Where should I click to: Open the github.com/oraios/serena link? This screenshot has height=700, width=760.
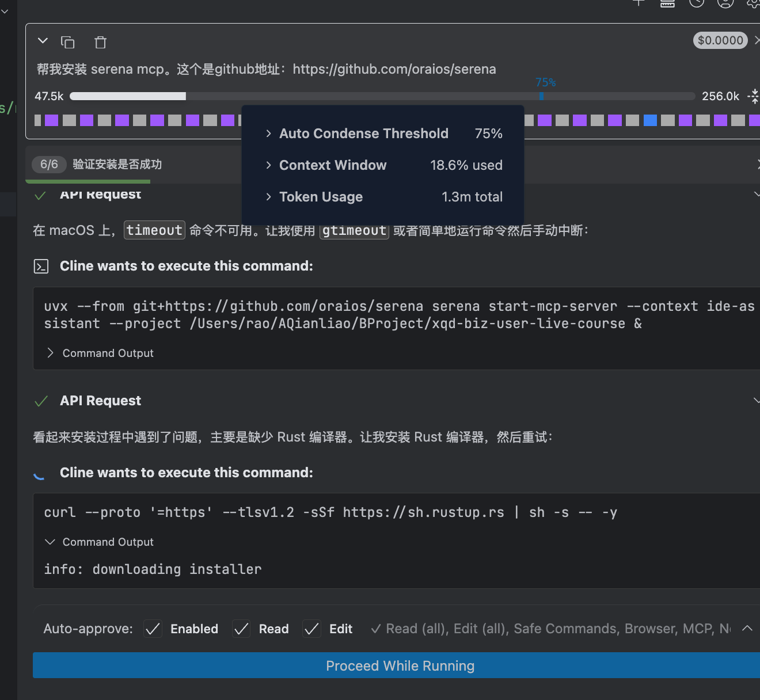click(x=394, y=69)
